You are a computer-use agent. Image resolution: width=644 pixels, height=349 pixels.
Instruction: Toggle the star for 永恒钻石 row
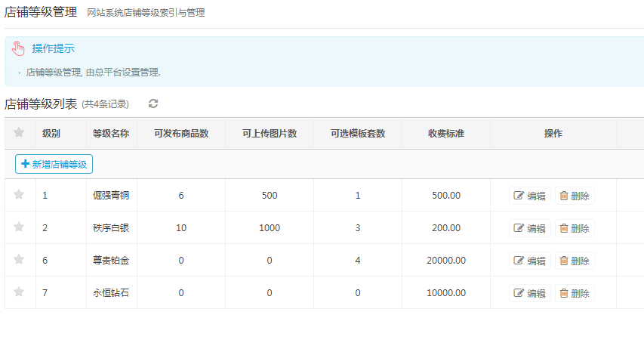pyautogui.click(x=20, y=292)
